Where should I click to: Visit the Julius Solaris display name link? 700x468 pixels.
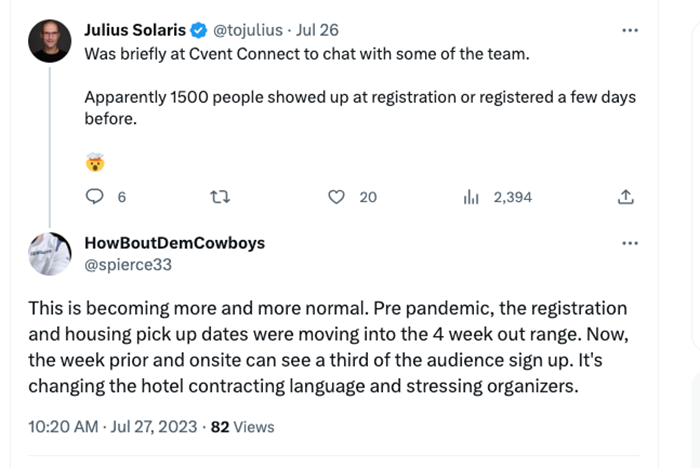tap(135, 30)
